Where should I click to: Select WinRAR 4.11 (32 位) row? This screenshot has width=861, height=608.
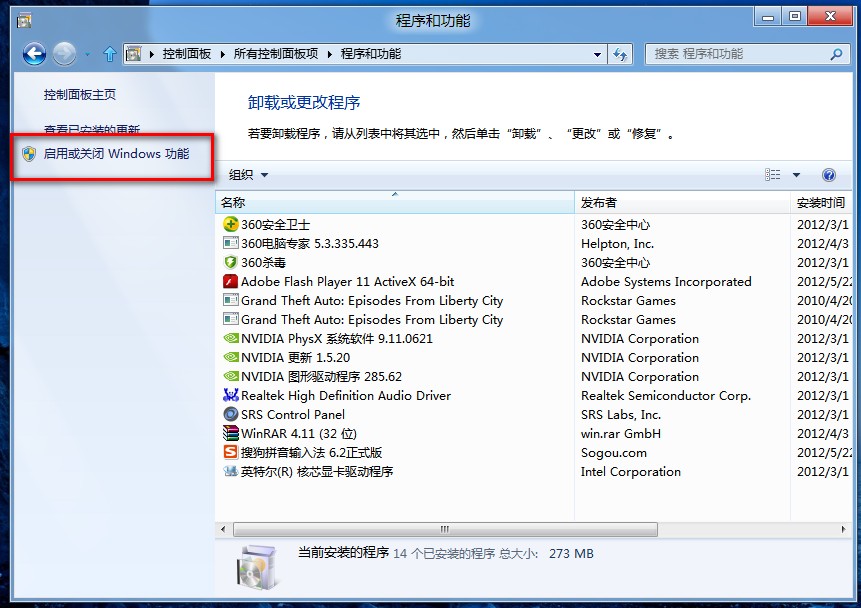coord(299,433)
